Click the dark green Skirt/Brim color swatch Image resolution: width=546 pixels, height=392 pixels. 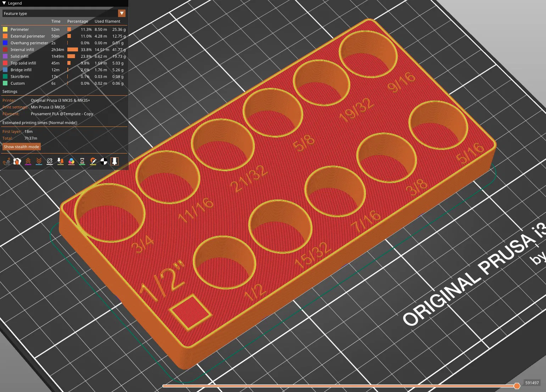[x=5, y=77]
